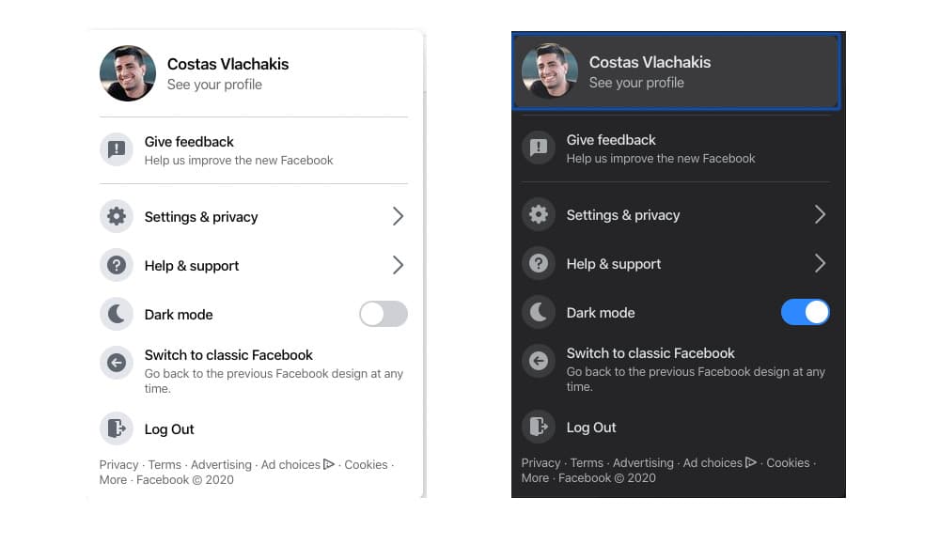Viewport: 940px width, 560px height.
Task: Click the moon icon in the light menu
Action: [x=117, y=315]
